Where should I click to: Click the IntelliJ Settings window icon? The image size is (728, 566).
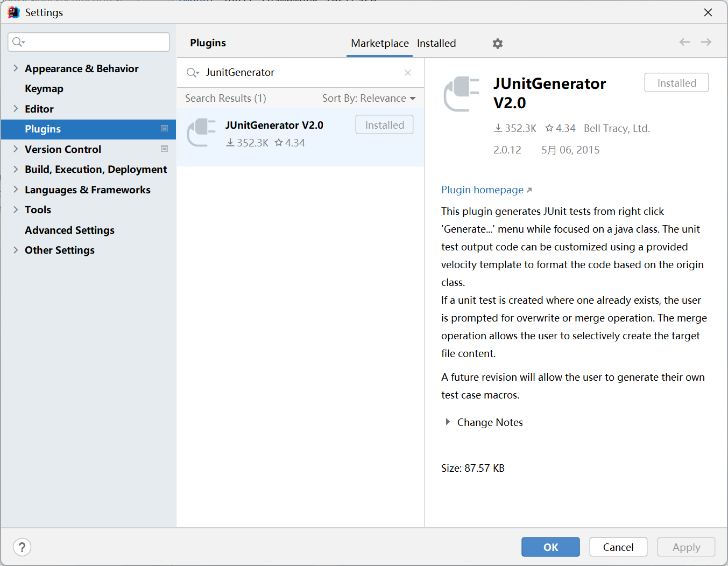[x=13, y=12]
